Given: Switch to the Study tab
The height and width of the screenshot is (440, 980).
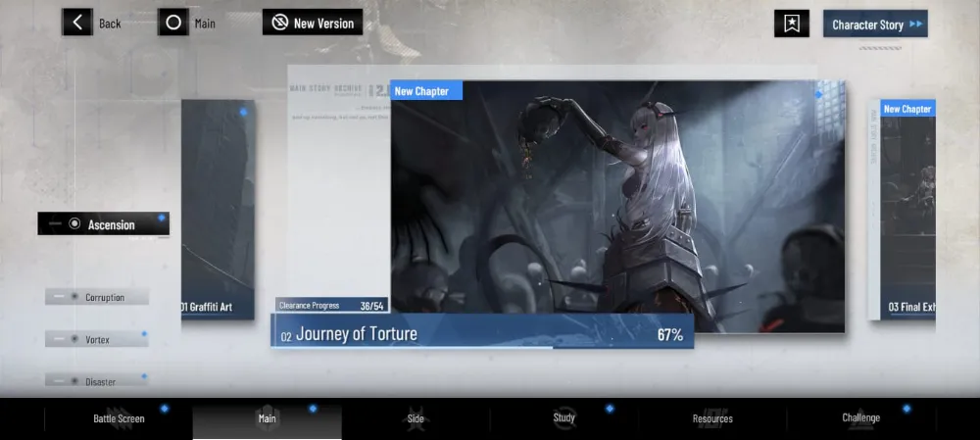Looking at the screenshot, I should click(563, 418).
